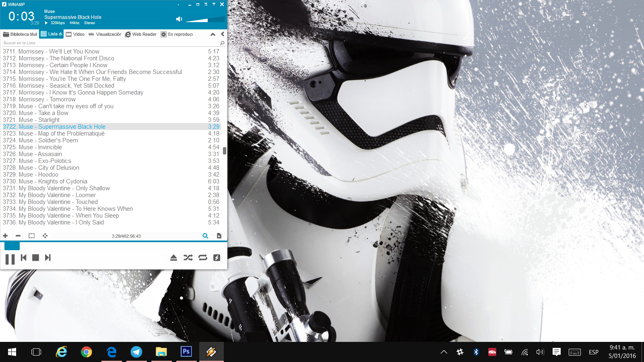
Task: Pause the current Winamp track
Action: pyautogui.click(x=10, y=259)
